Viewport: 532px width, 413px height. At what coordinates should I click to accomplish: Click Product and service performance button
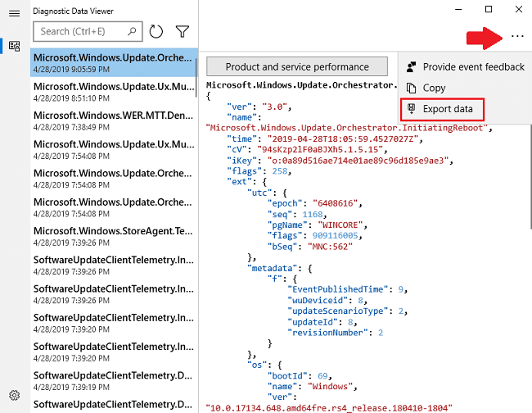click(297, 66)
